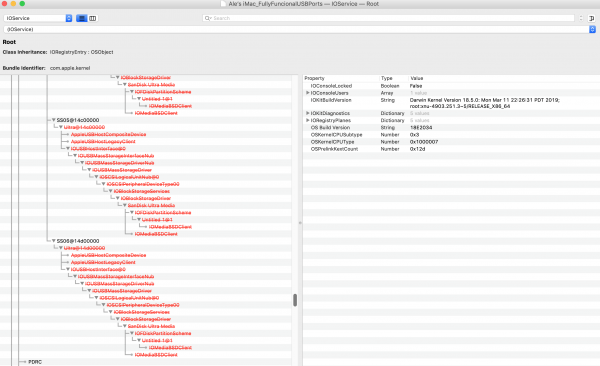Select SanDisk Ultra Media under SS06@14d00000

click(151, 326)
